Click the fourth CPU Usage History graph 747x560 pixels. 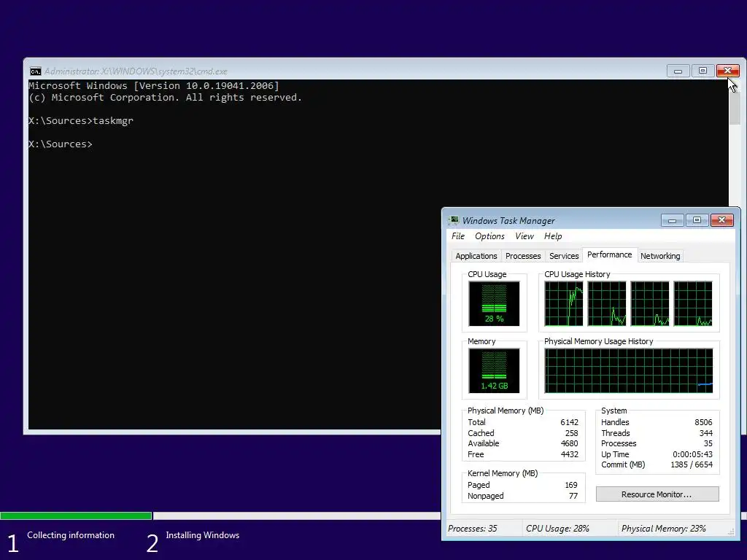tap(693, 303)
